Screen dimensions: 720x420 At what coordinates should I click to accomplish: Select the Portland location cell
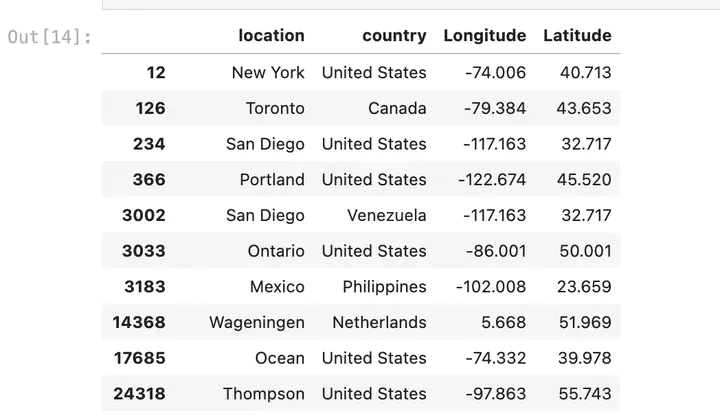272,180
